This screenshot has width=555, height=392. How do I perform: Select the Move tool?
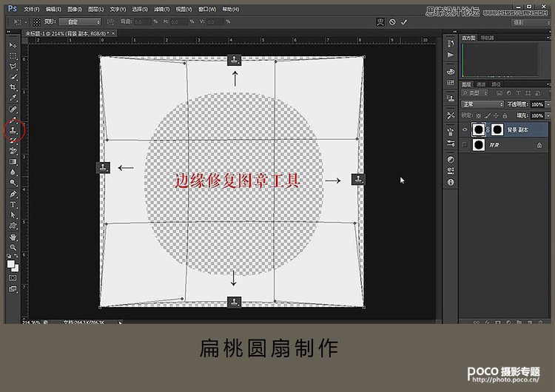point(13,45)
